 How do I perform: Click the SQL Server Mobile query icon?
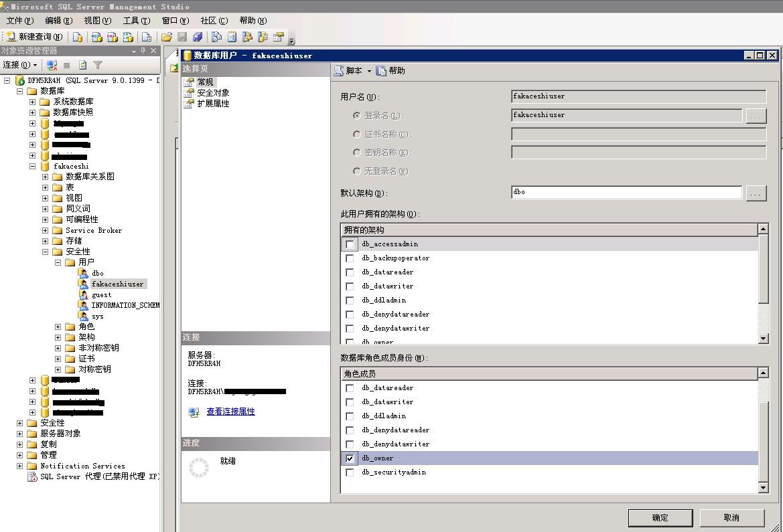click(x=146, y=37)
